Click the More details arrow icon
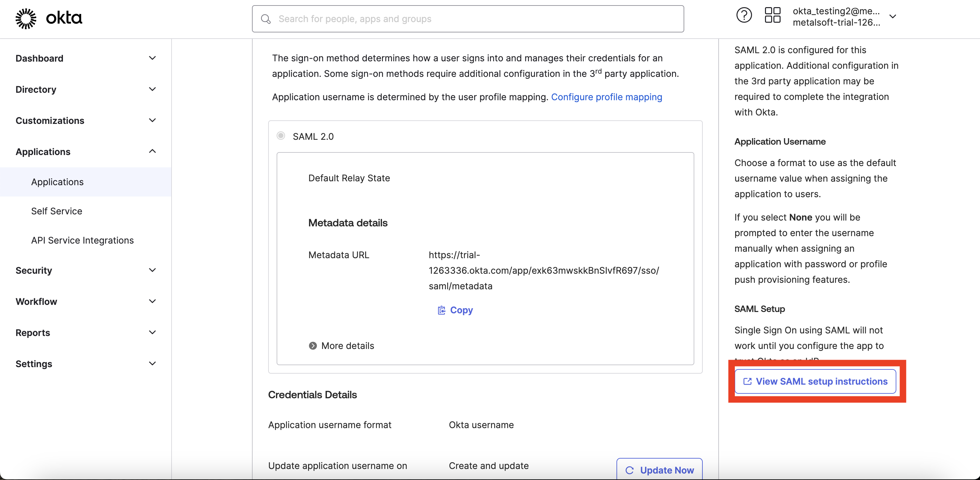The image size is (980, 480). tap(313, 346)
